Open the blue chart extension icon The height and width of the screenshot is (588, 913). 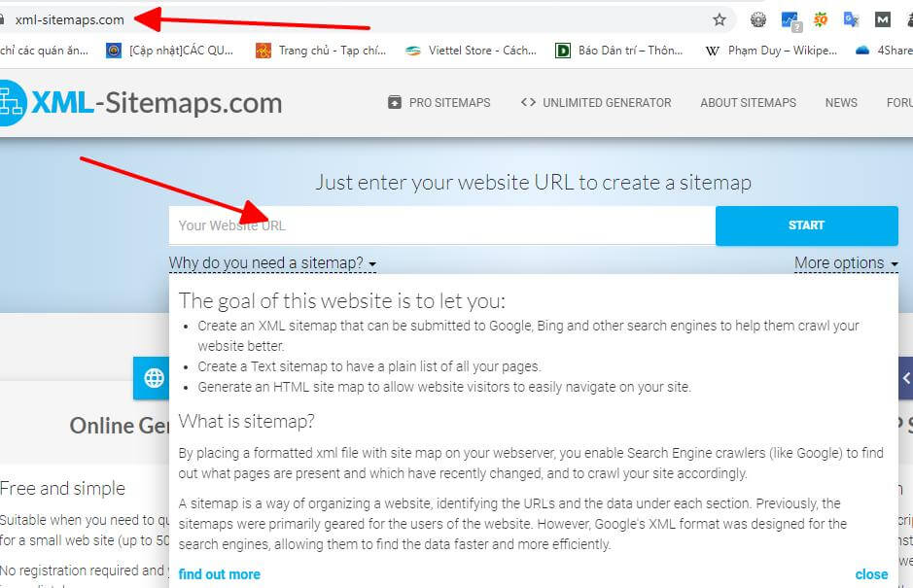(790, 20)
